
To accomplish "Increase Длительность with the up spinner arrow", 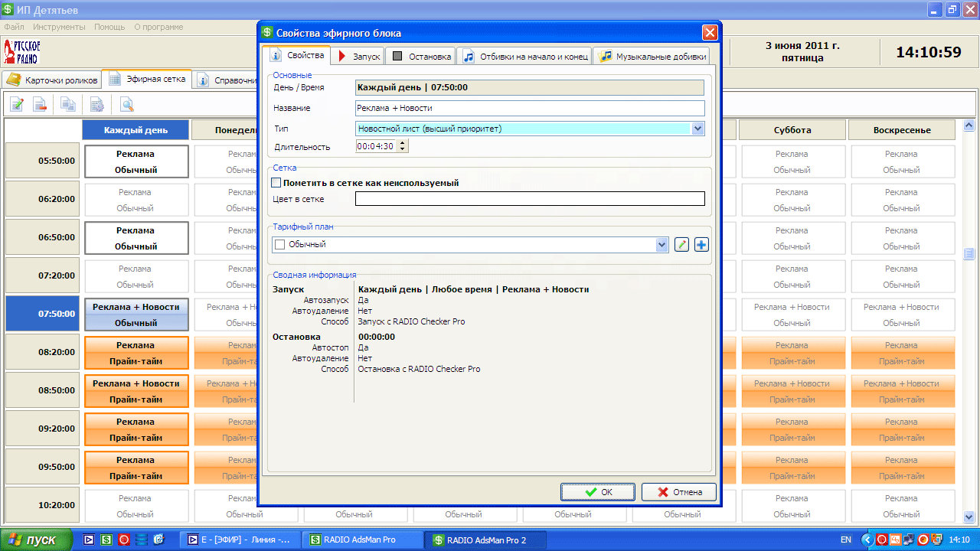I will [x=403, y=143].
